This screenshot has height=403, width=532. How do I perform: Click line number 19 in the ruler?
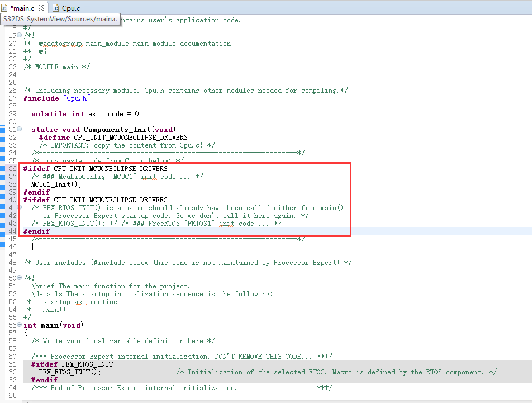(x=12, y=35)
